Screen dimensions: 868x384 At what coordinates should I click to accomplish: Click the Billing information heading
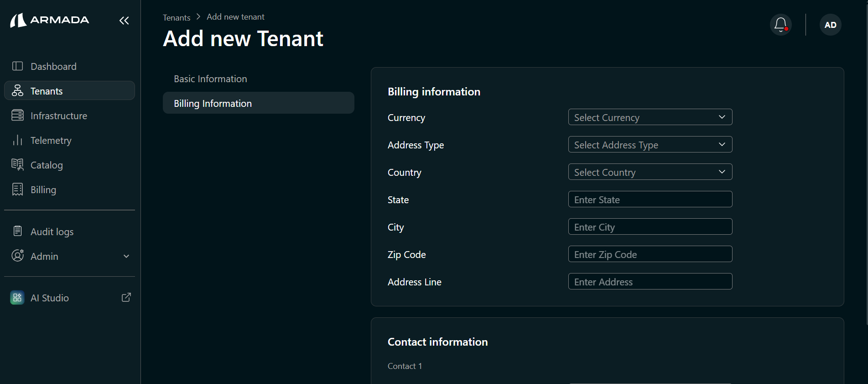[x=434, y=92]
